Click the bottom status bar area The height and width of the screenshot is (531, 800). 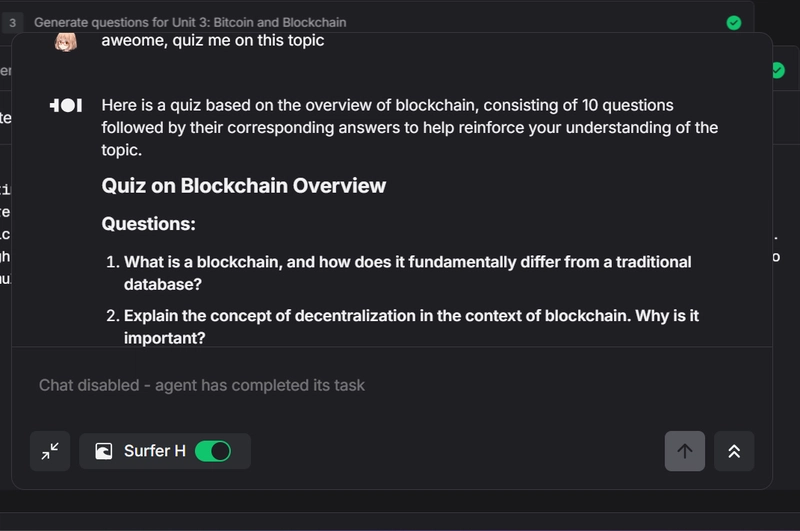(x=400, y=521)
